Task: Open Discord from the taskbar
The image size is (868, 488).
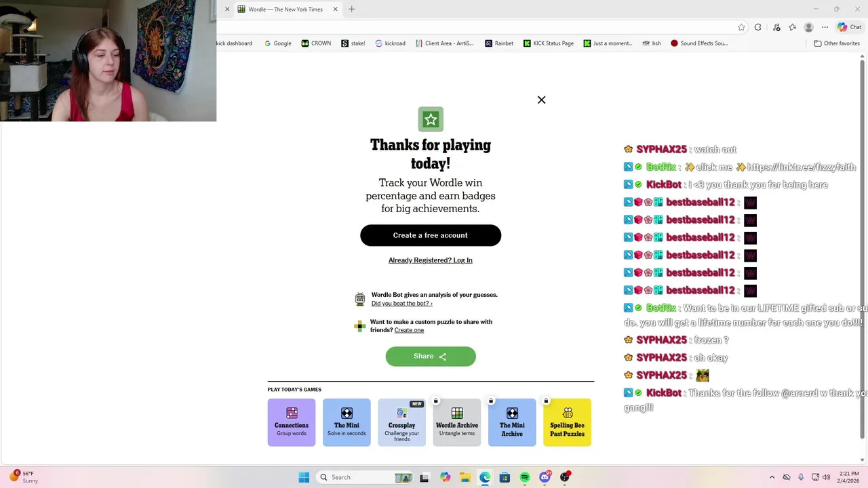Action: (545, 477)
